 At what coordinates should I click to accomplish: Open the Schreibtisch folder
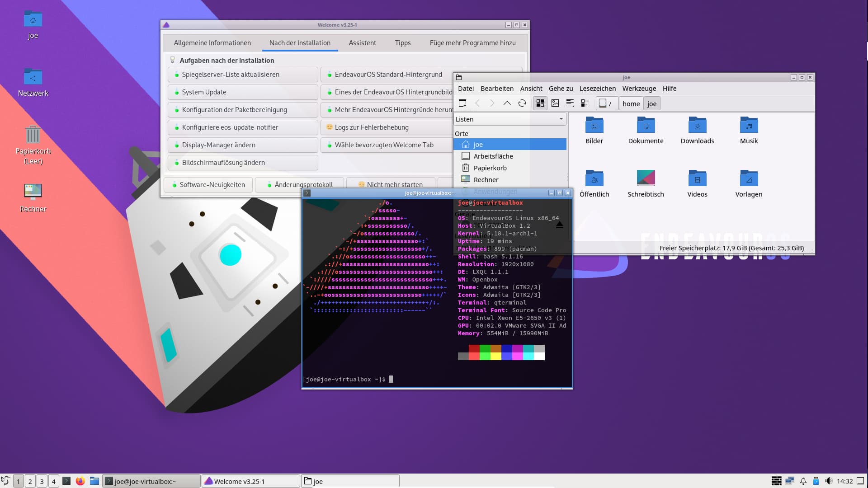point(646,184)
